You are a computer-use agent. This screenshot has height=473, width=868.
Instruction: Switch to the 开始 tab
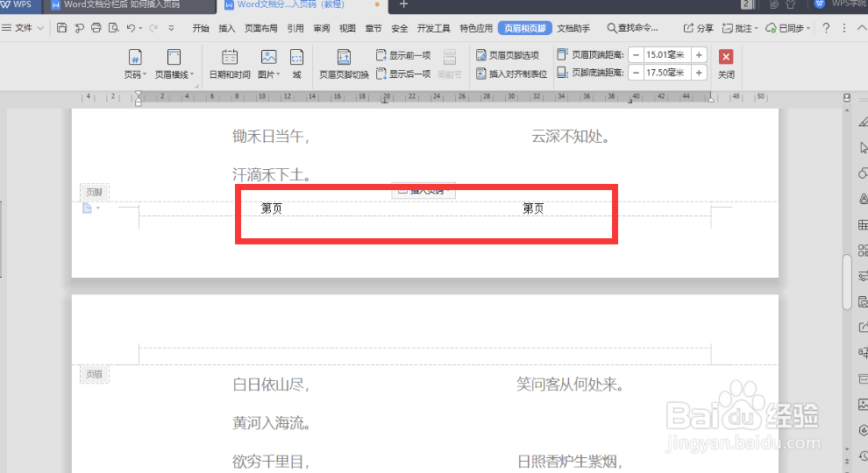(201, 28)
